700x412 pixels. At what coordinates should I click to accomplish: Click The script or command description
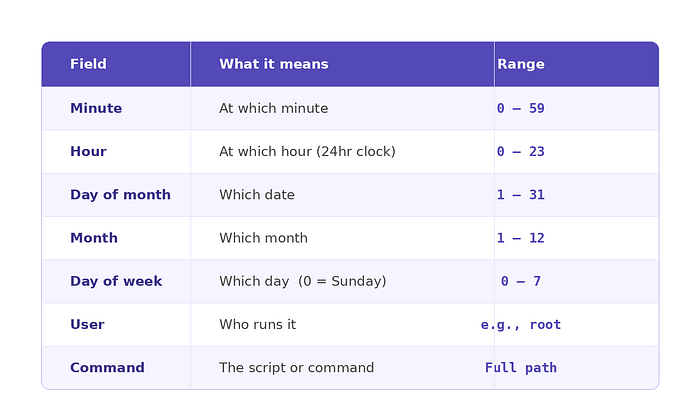[296, 367]
